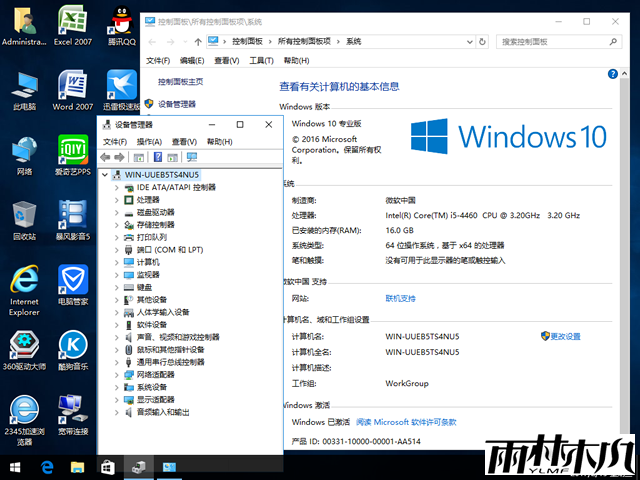Open the 回收站 recycle bin icon

pos(24,216)
